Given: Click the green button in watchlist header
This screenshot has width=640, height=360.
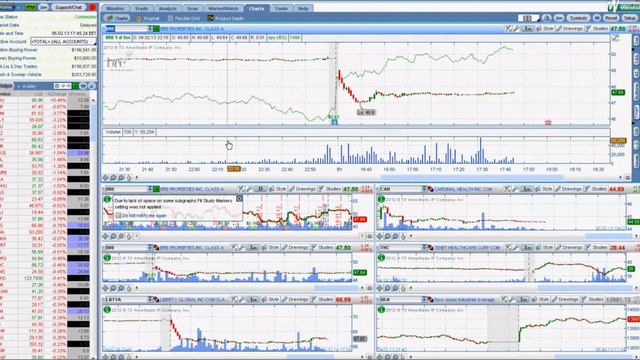Looking at the screenshot, I should click(x=75, y=86).
